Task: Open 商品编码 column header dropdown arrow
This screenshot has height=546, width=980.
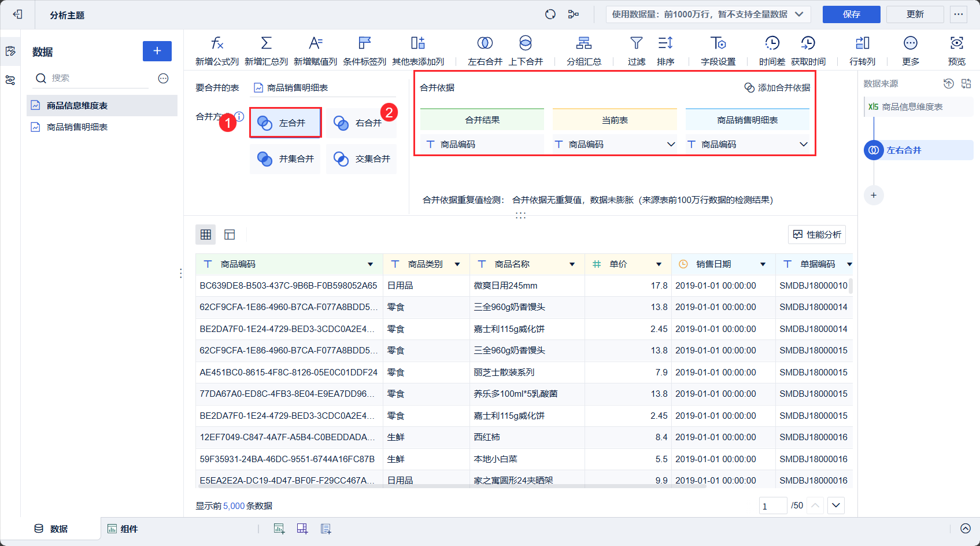Action: pos(371,264)
